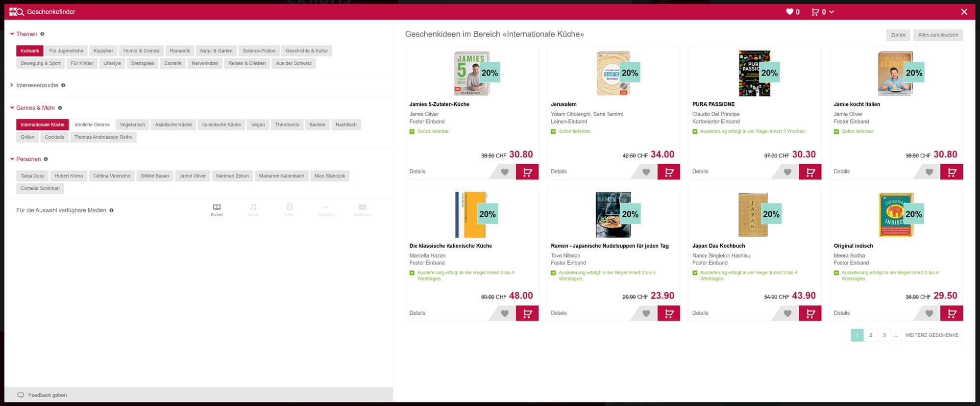Click WEITERE GESCHENKE button
Image resolution: width=980 pixels, height=406 pixels.
pos(932,335)
